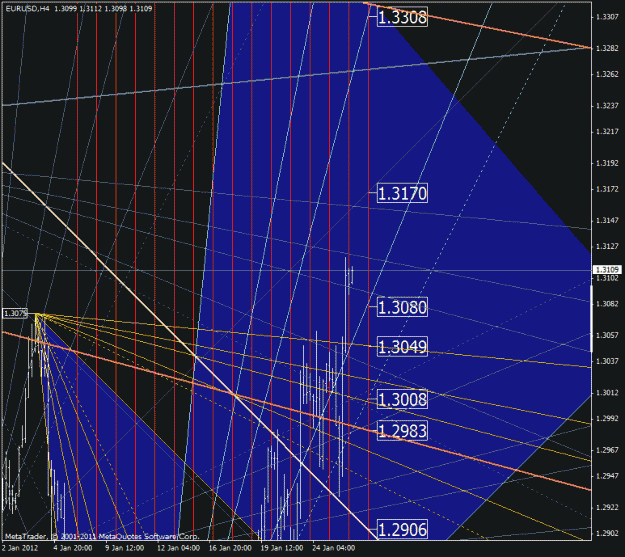Click the 2 Jan 2012 date label
This screenshot has height=557, width=625.
(20, 548)
